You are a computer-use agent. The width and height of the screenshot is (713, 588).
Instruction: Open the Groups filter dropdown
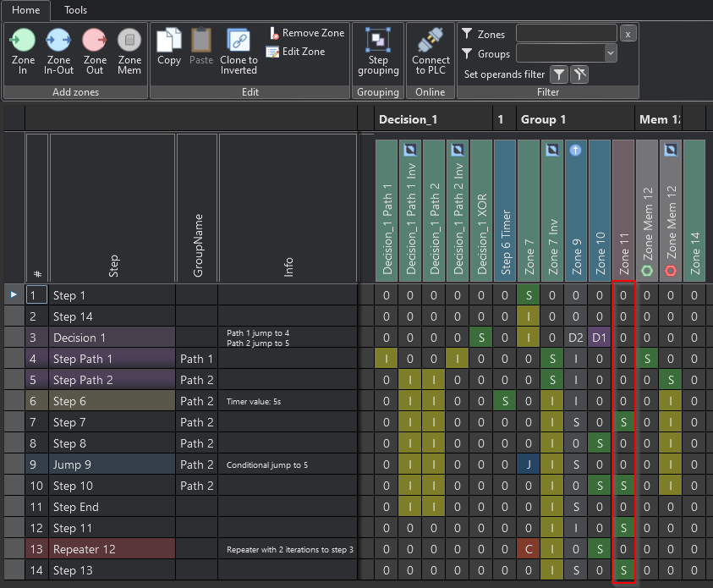611,53
